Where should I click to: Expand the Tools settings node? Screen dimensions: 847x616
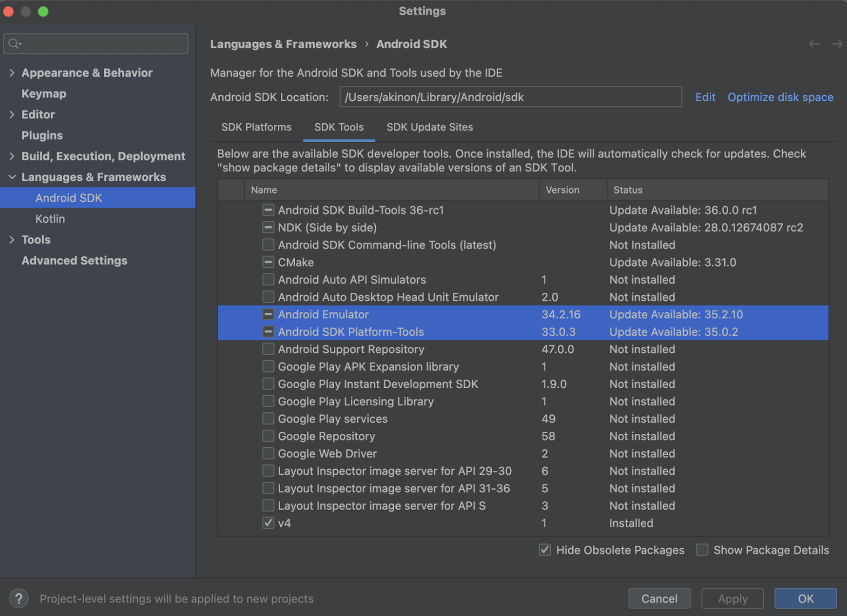tap(12, 240)
